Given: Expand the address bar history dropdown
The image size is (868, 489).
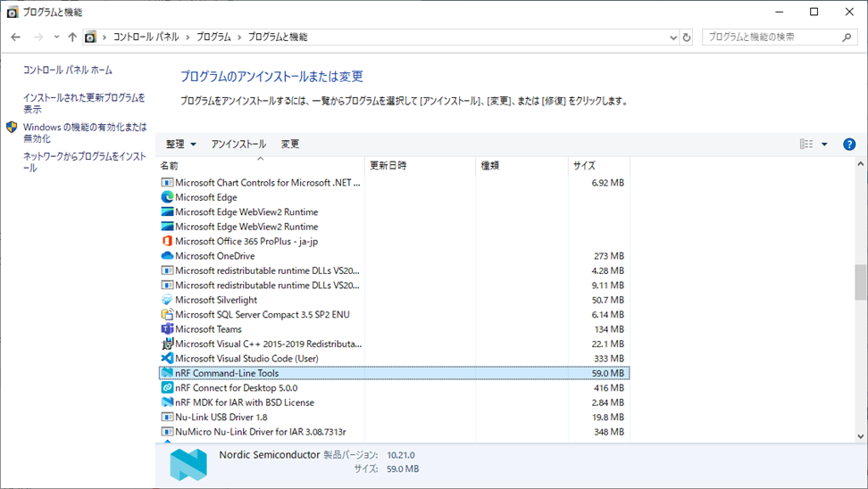Looking at the screenshot, I should pyautogui.click(x=673, y=37).
